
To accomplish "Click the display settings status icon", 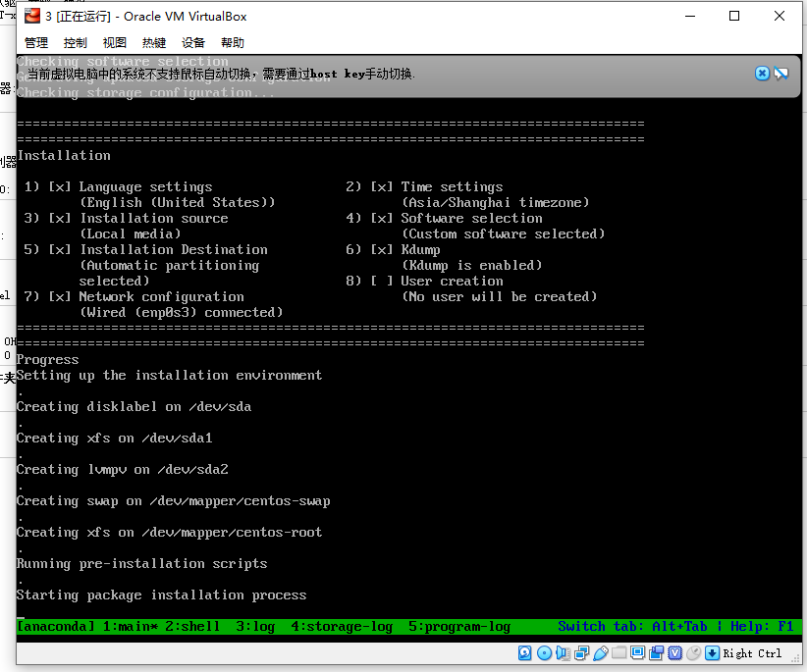I will pos(638,653).
